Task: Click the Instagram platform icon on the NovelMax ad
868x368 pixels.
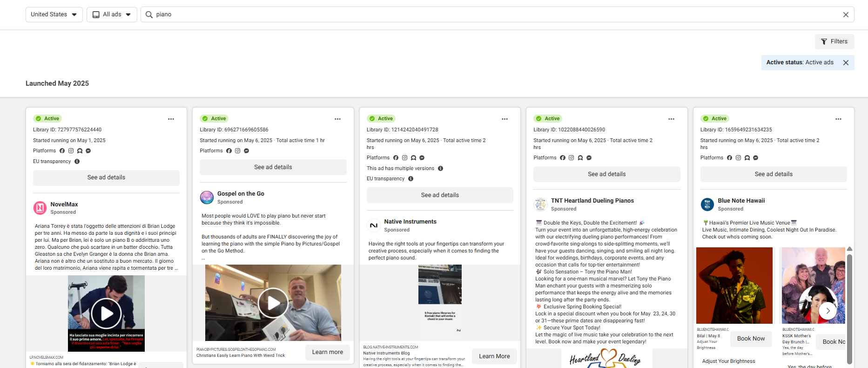Action: (x=71, y=151)
